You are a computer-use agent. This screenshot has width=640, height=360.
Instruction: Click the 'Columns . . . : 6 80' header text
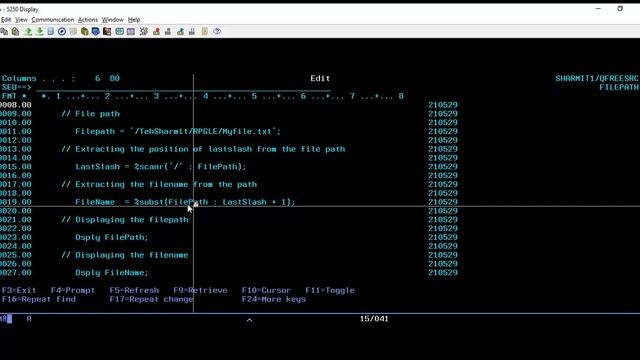point(61,78)
